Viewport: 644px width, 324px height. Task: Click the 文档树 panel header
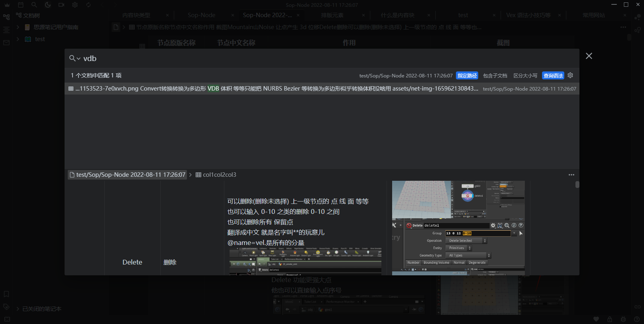point(28,15)
